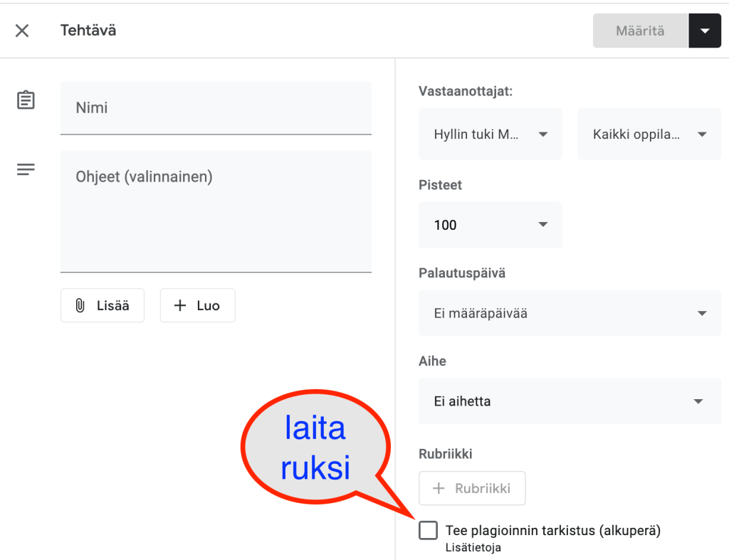Open the arrow menu next to Määritä

point(705,31)
